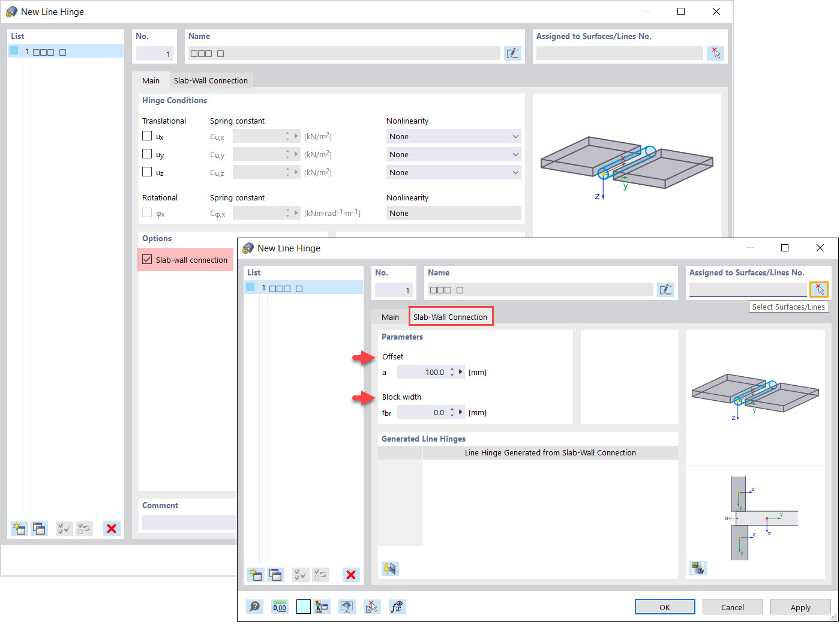Click the edit name icon in the front dialog
This screenshot has height=630, width=840.
pos(666,290)
